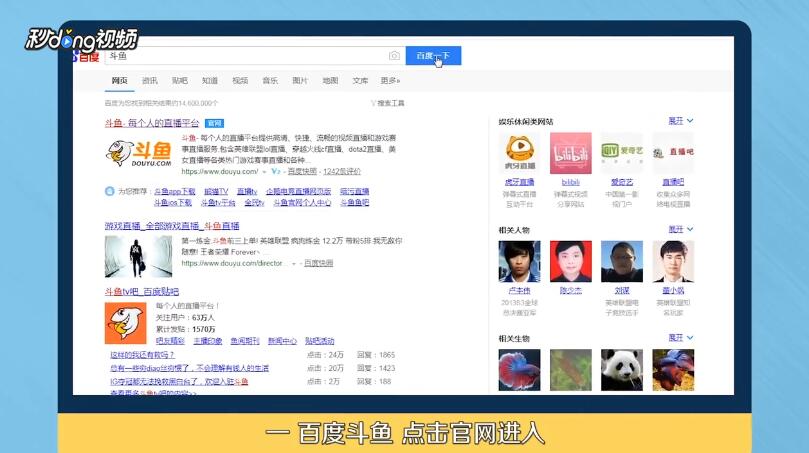
Task: Open the 爱奇艺 text link
Action: [622, 182]
